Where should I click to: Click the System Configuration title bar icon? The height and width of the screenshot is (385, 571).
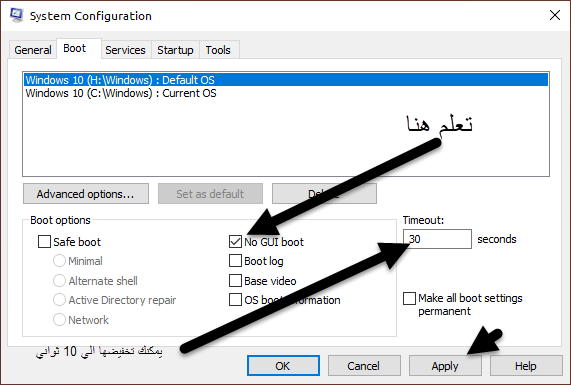[x=16, y=15]
